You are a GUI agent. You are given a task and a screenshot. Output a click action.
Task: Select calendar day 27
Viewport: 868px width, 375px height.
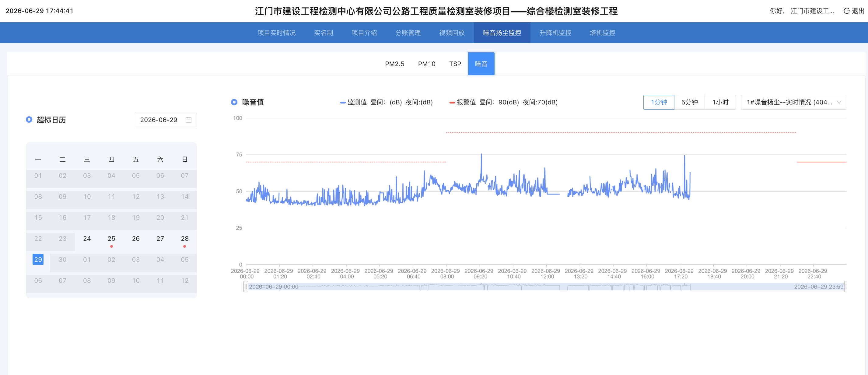tap(160, 239)
